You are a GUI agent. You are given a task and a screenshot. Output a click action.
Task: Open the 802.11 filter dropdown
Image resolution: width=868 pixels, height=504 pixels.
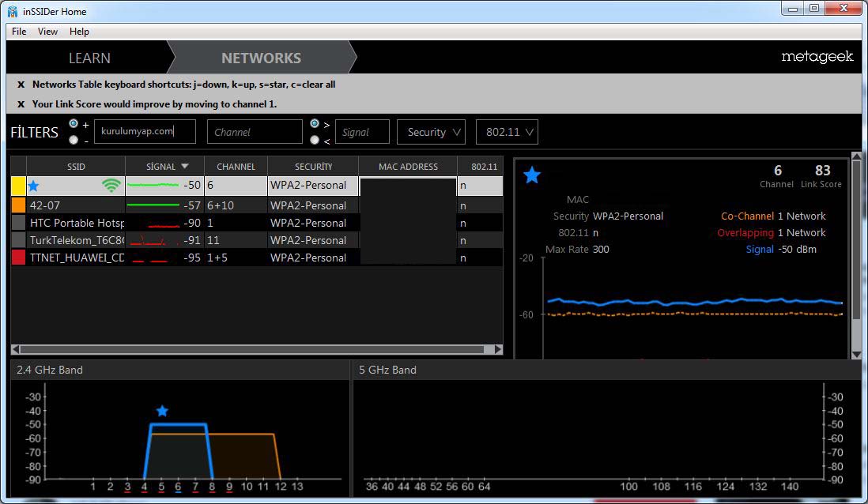[507, 132]
